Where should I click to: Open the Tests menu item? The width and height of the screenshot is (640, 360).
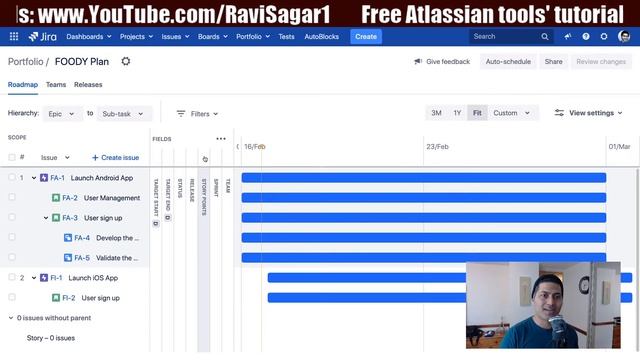tap(287, 37)
